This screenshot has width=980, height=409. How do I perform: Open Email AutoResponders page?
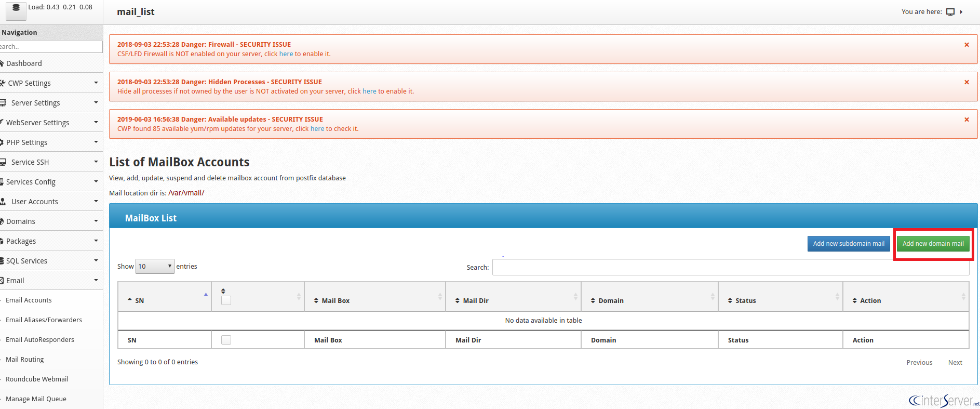[40, 340]
